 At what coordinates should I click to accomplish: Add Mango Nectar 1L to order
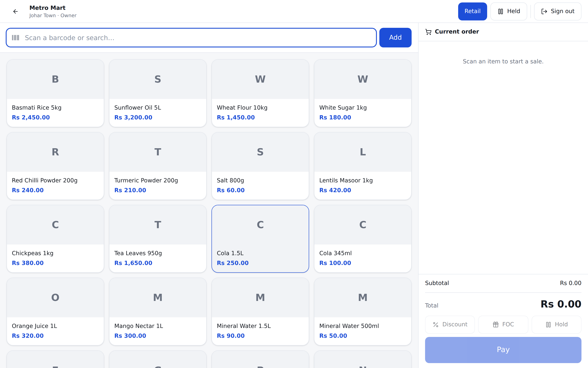coord(158,312)
